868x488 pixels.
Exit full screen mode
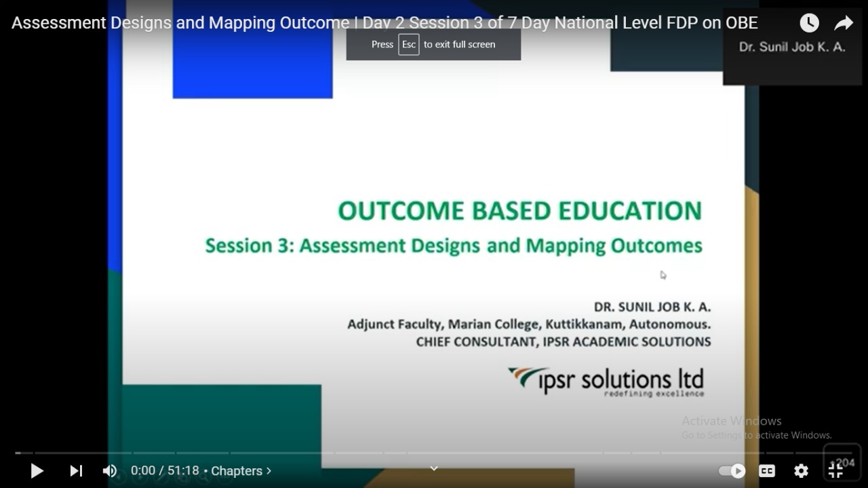tap(836, 470)
